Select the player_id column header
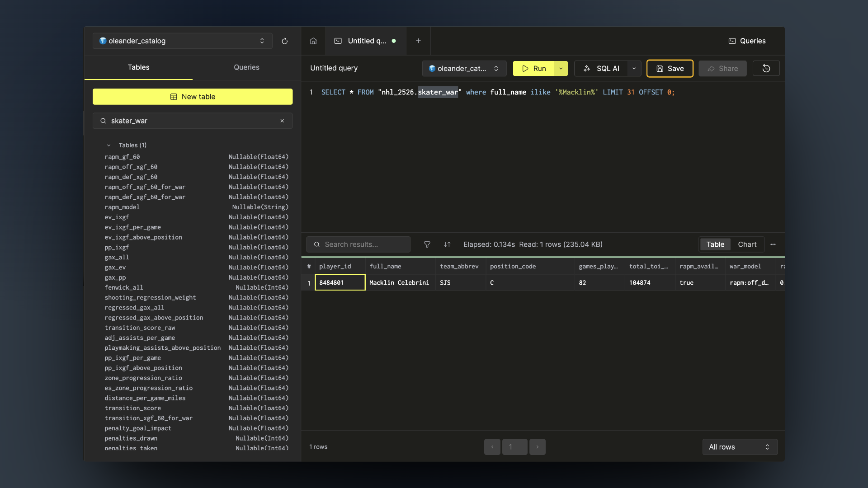This screenshot has width=868, height=488. pos(340,267)
